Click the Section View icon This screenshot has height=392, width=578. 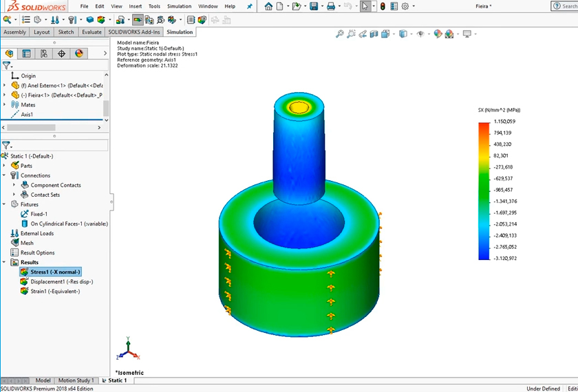click(374, 34)
